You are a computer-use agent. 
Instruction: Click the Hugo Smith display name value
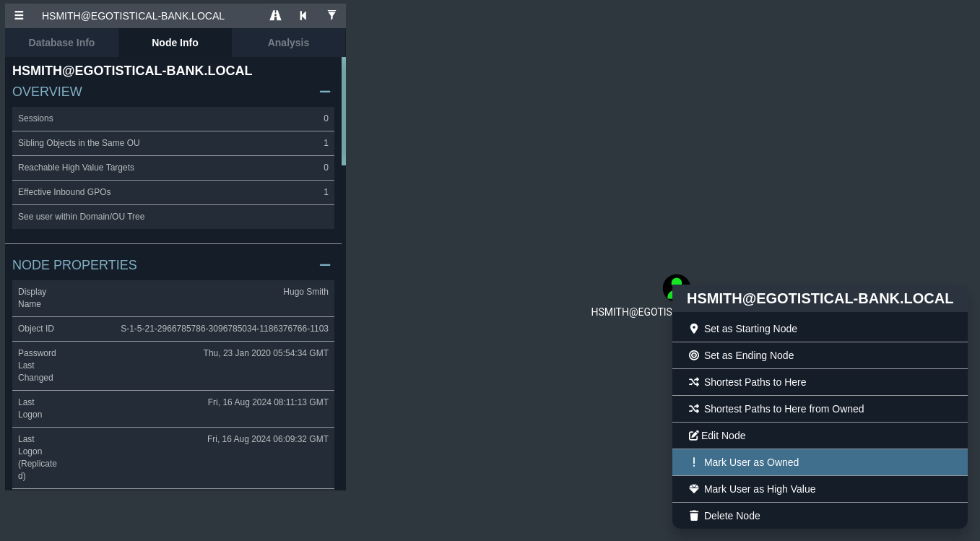pyautogui.click(x=305, y=292)
